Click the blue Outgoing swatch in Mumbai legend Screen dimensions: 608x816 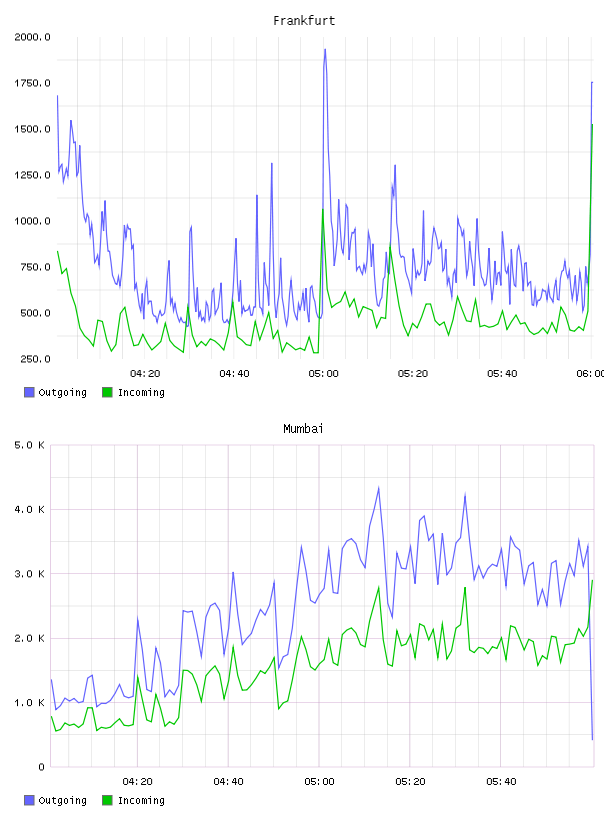(29, 800)
